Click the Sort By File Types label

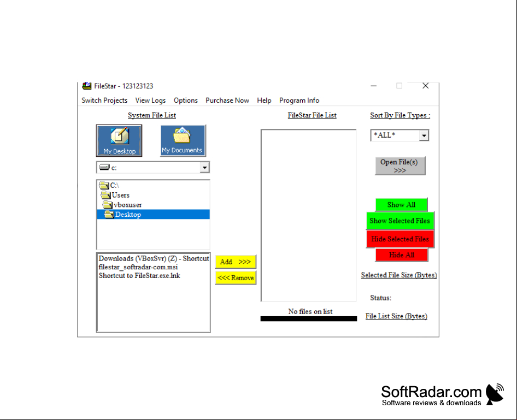[400, 115]
